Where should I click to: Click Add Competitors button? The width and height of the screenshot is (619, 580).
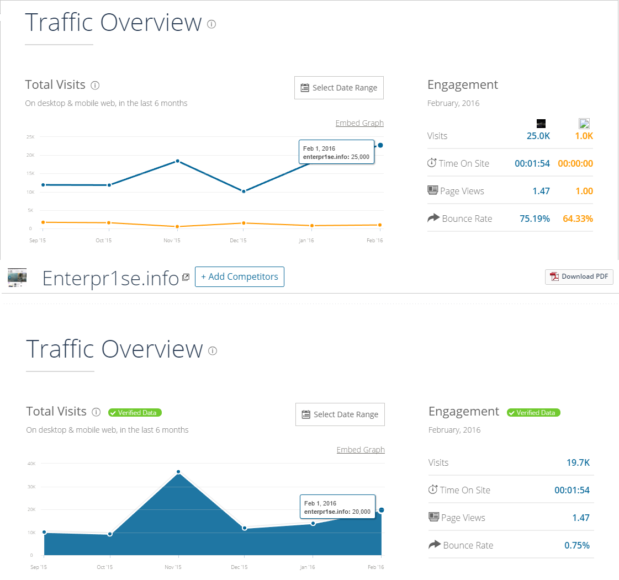(x=240, y=277)
